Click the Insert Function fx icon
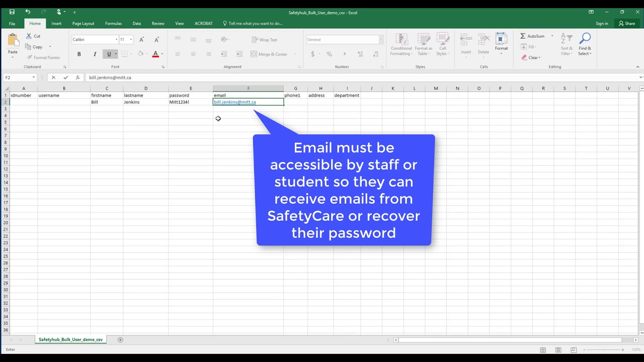The height and width of the screenshot is (362, 644). 77,77
